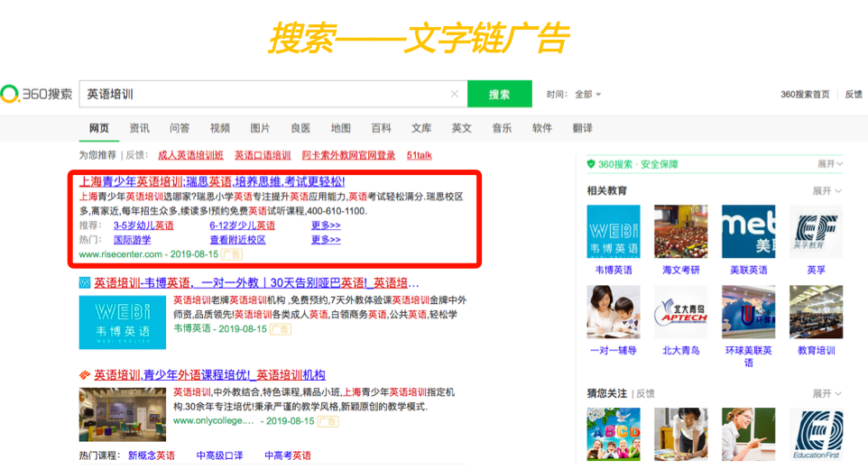The image size is (868, 469).
Task: Click the 英语口语培训 suggestion link
Action: [263, 155]
